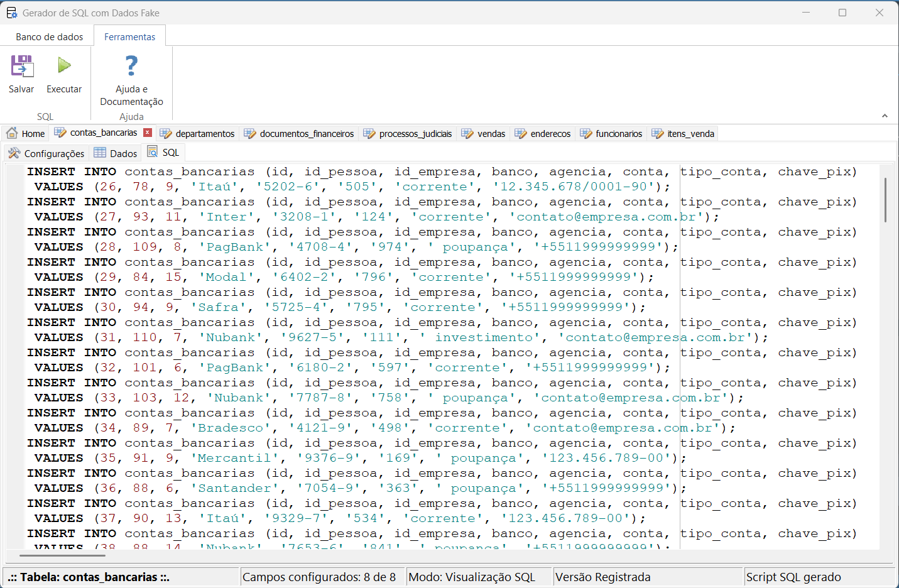Open the departamentos table tab

(x=205, y=134)
